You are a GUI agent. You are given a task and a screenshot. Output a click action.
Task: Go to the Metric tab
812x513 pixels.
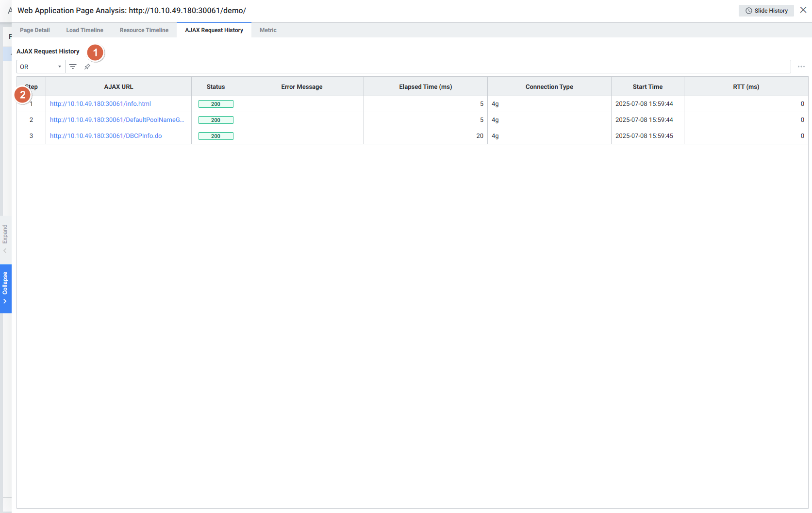coord(268,30)
